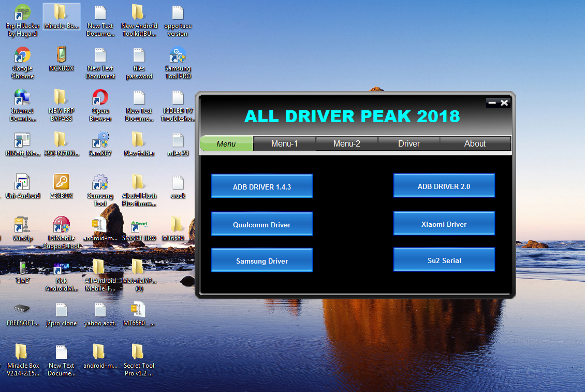585x392 pixels.
Task: Open Internet Download Manager shortcut
Action: tap(22, 106)
